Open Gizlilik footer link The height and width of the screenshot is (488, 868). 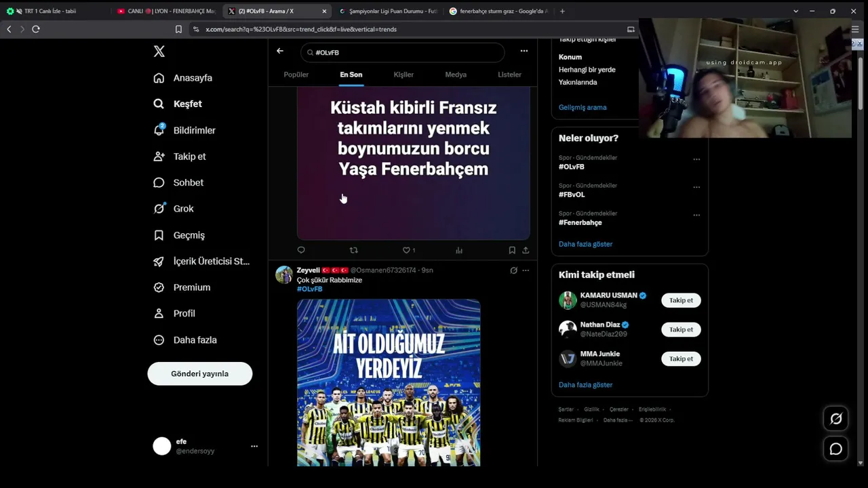click(x=591, y=409)
